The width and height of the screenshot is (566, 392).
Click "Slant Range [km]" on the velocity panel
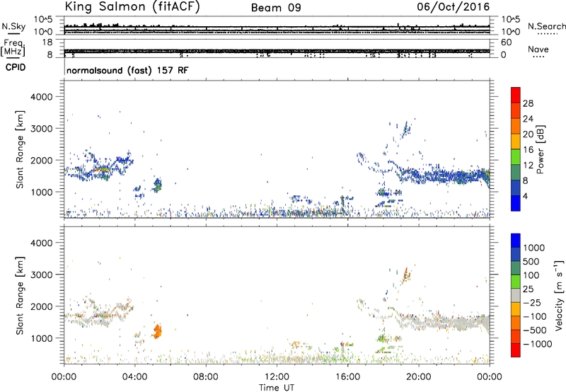[x=20, y=296]
